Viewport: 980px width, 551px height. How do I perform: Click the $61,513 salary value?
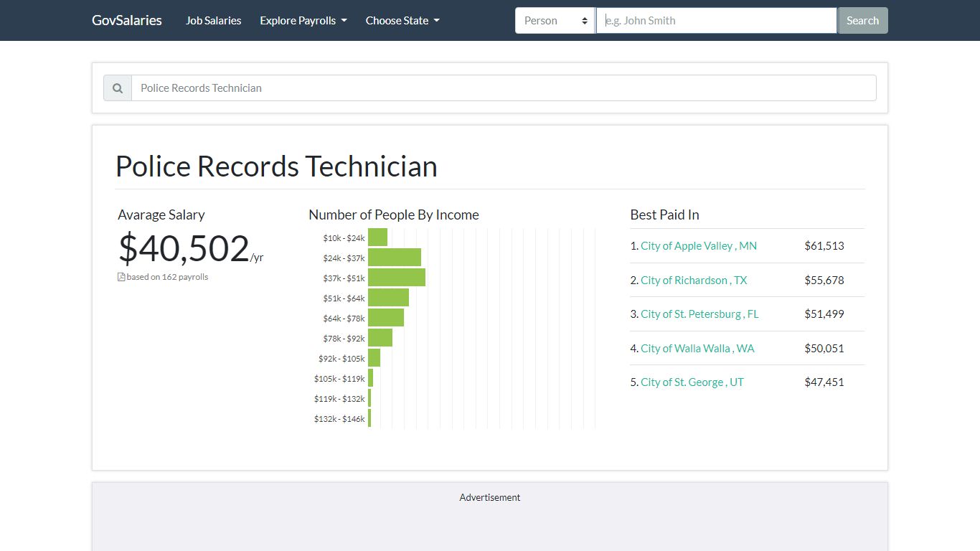pyautogui.click(x=824, y=245)
